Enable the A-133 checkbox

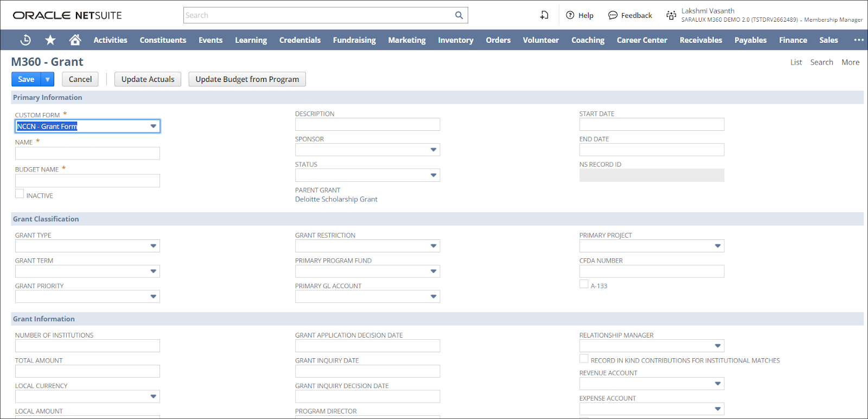(584, 284)
